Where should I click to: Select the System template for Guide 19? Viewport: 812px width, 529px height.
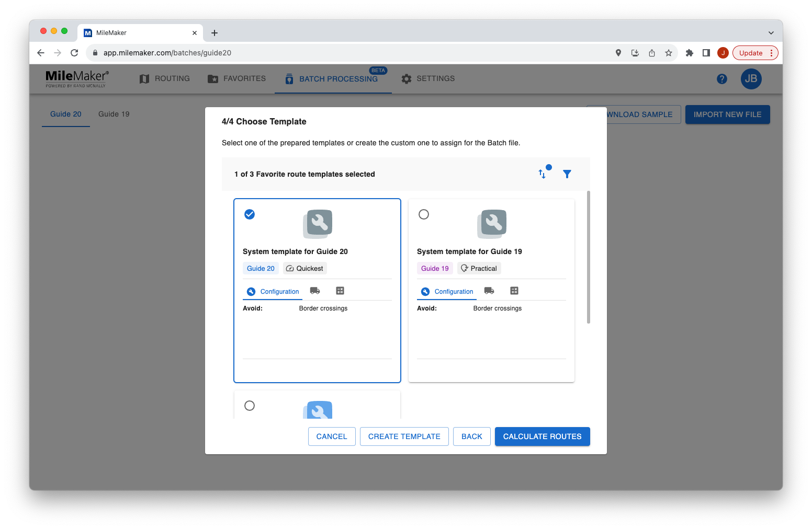tap(424, 214)
